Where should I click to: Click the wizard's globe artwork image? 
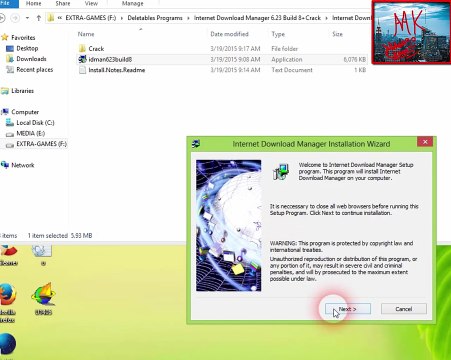pyautogui.click(x=229, y=226)
